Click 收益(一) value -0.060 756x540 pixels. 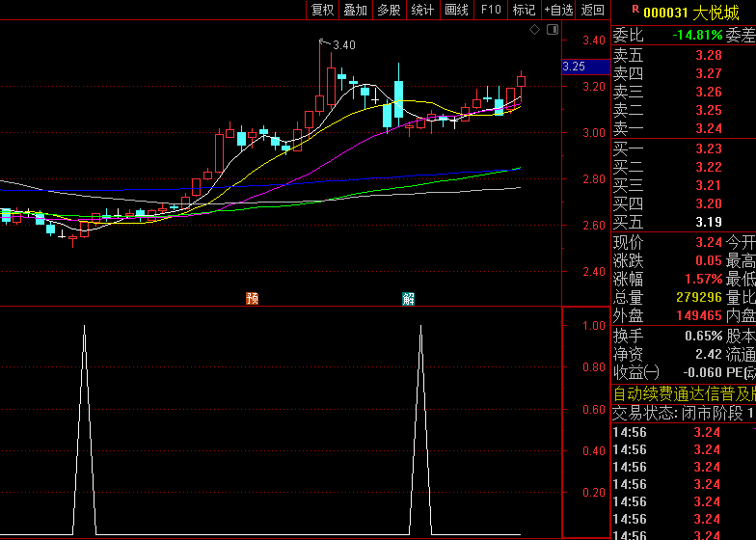702,372
